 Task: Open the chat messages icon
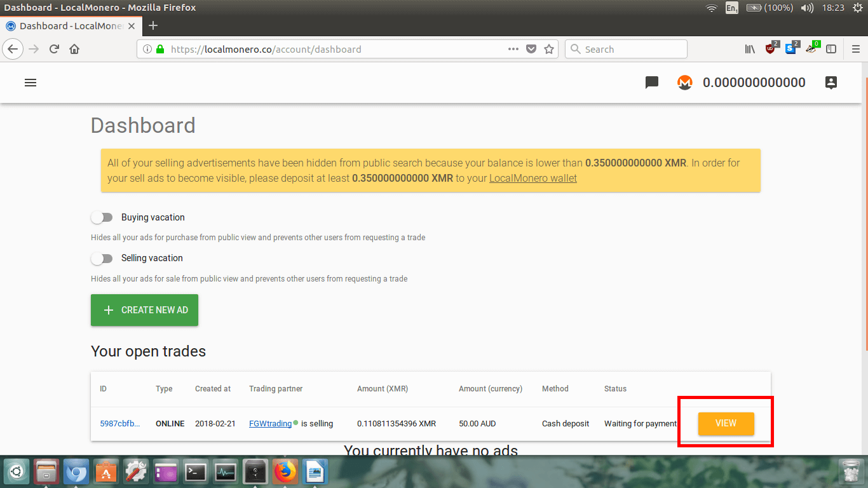(652, 83)
